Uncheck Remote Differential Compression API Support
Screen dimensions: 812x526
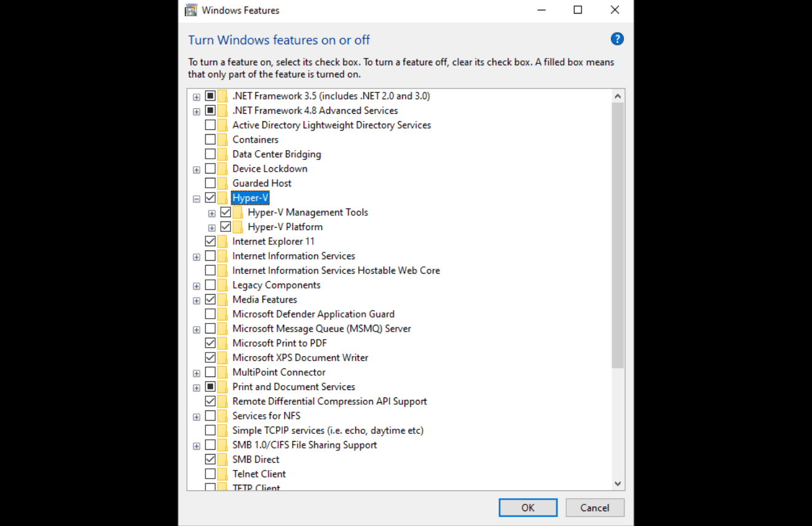(210, 400)
